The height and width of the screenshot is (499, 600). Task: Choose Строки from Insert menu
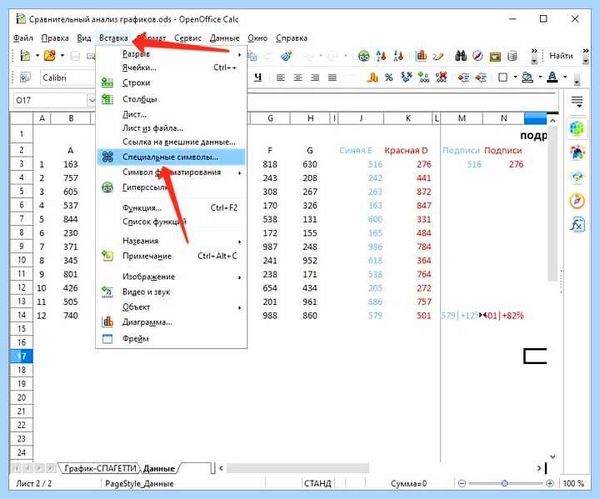pos(171,83)
